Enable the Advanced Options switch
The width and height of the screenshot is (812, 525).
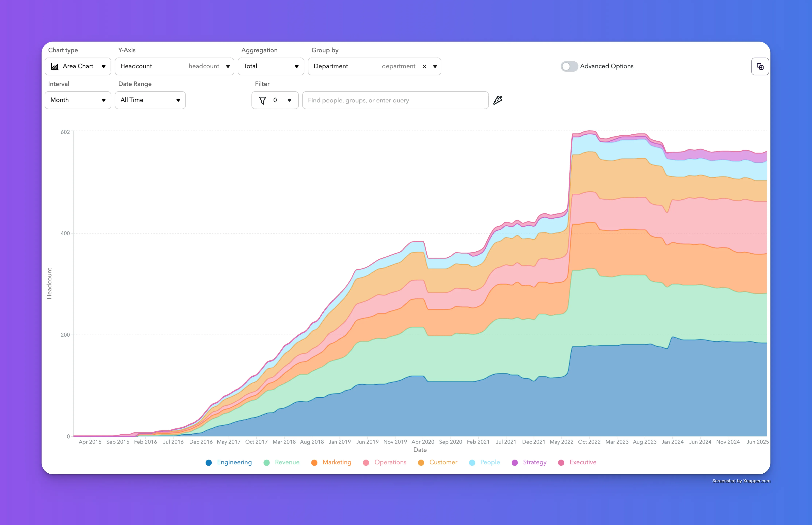(569, 66)
